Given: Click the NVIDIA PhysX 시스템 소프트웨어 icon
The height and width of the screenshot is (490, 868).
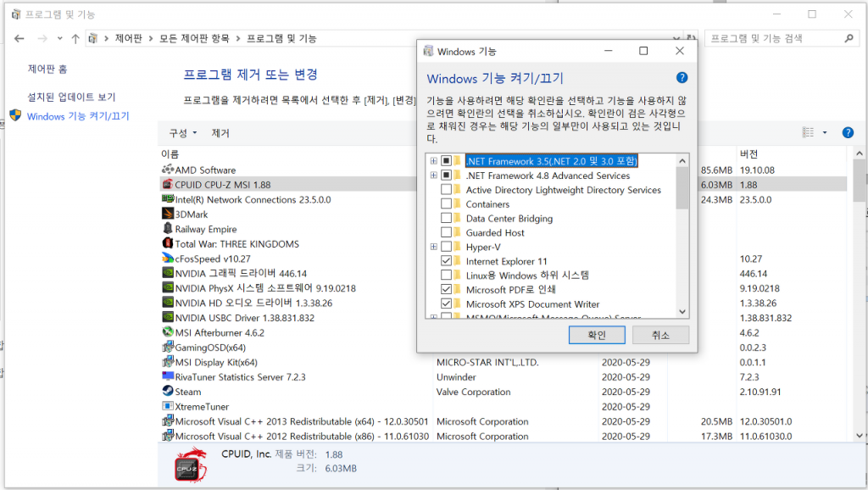Looking at the screenshot, I should [168, 287].
